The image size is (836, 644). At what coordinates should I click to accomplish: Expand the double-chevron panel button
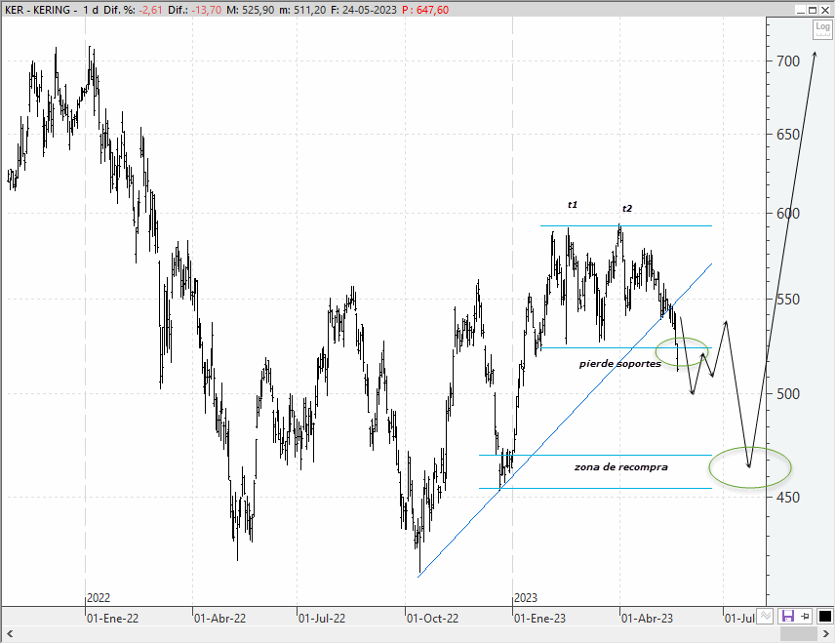pyautogui.click(x=765, y=617)
